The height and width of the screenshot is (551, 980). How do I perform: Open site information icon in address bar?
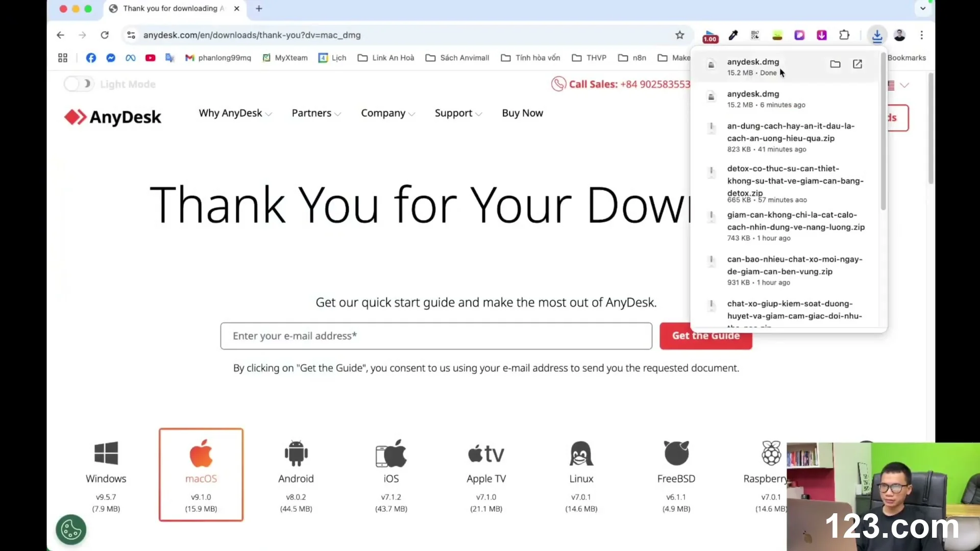pos(131,35)
